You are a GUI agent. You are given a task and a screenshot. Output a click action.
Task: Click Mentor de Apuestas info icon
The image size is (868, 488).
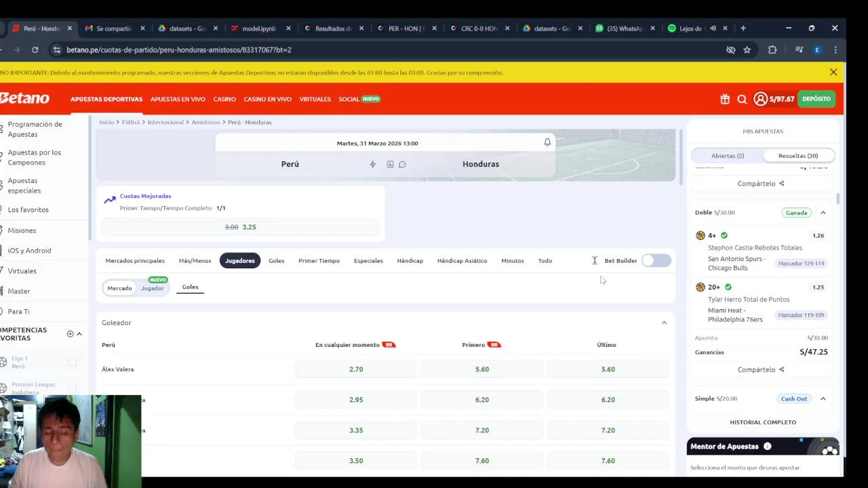768,446
